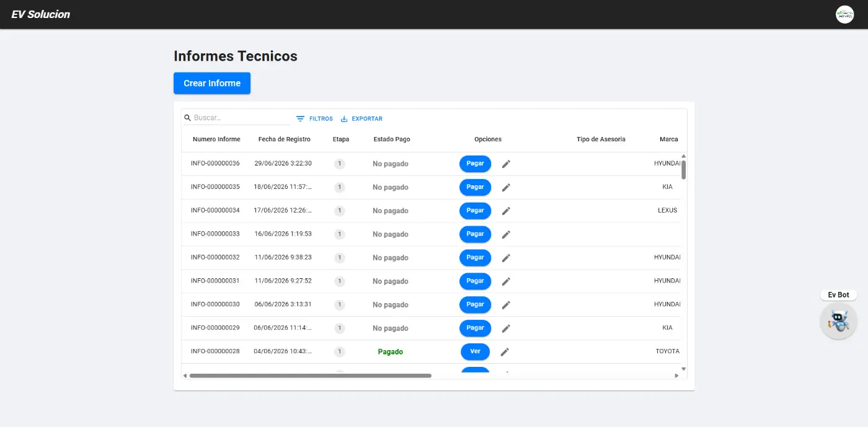
Task: Click the search magnifier icon
Action: tap(187, 118)
